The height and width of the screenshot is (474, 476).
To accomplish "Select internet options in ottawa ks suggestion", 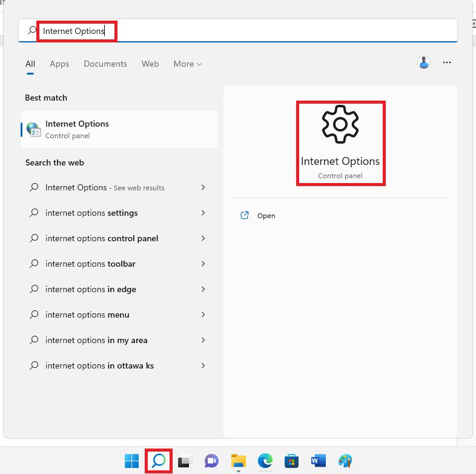I will click(x=119, y=366).
